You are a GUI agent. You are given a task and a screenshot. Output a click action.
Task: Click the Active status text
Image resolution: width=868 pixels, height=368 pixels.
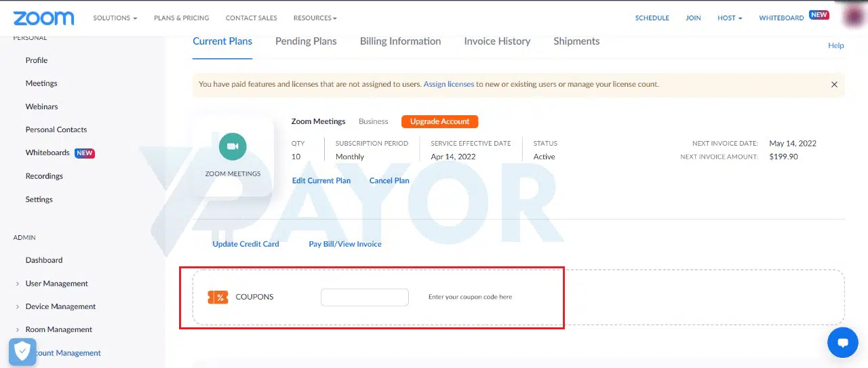click(x=544, y=157)
